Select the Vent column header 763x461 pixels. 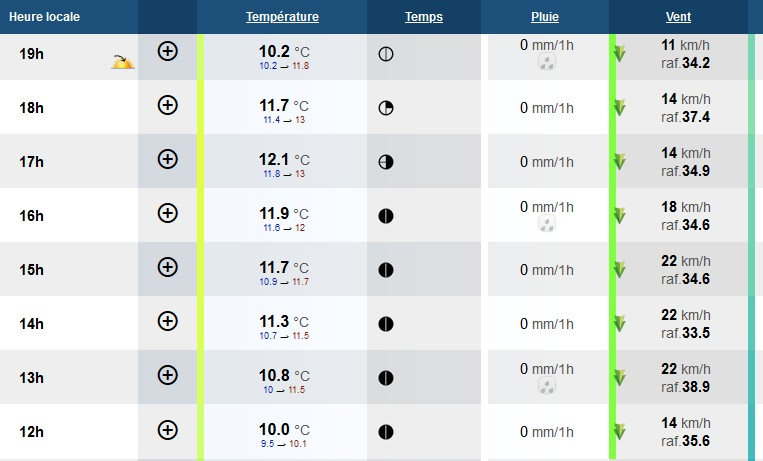(678, 17)
